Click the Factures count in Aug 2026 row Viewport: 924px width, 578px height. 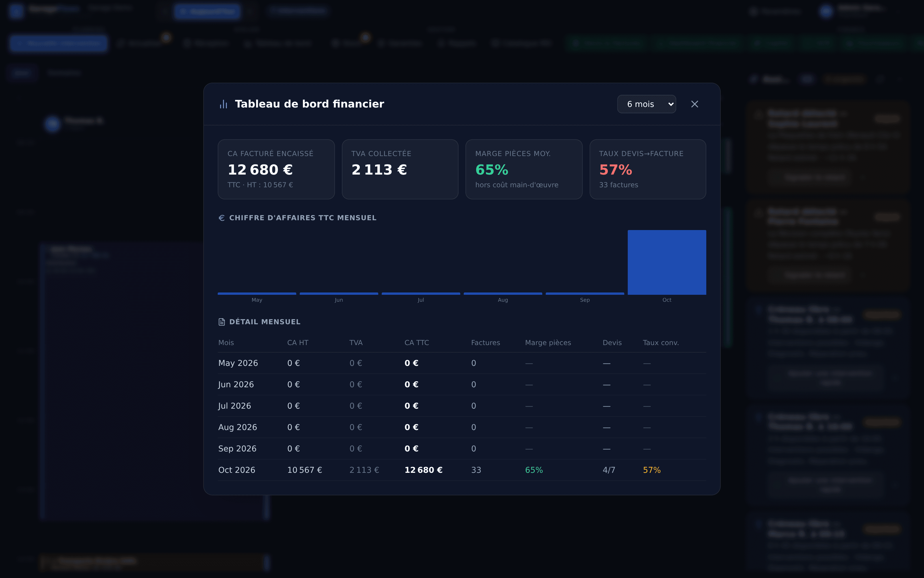click(474, 427)
